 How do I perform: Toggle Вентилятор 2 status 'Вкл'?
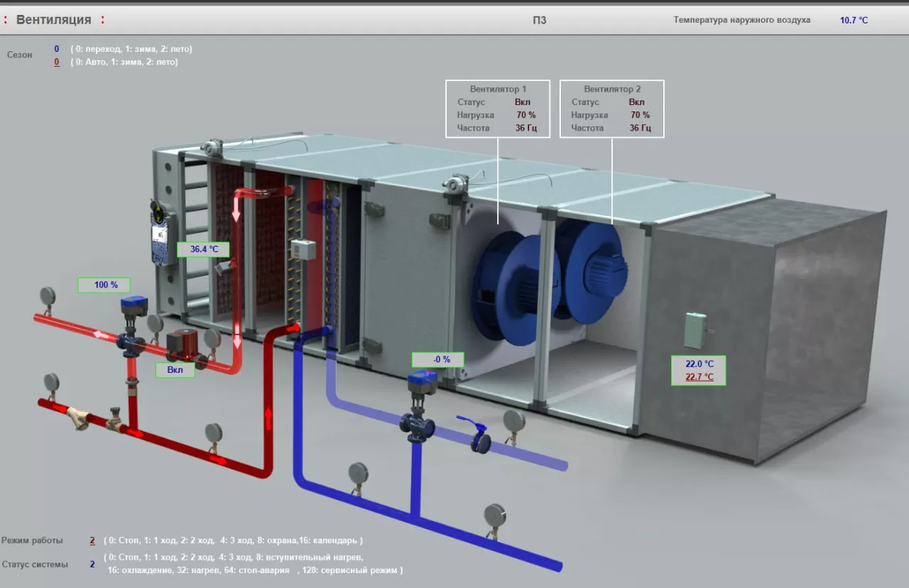pyautogui.click(x=637, y=102)
